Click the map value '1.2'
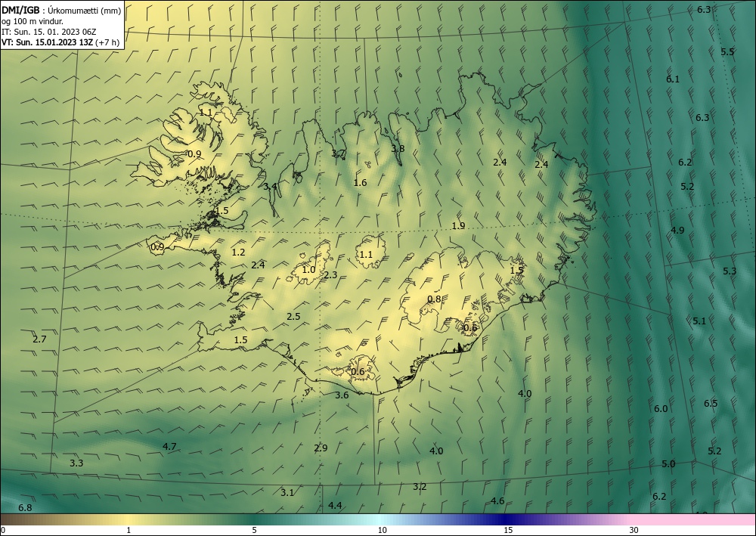The width and height of the screenshot is (756, 536). (238, 252)
